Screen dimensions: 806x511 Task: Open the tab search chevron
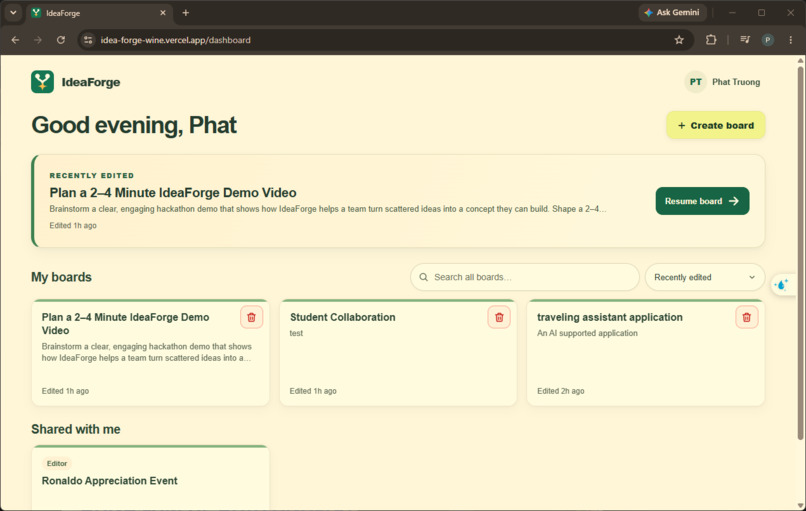[x=13, y=13]
